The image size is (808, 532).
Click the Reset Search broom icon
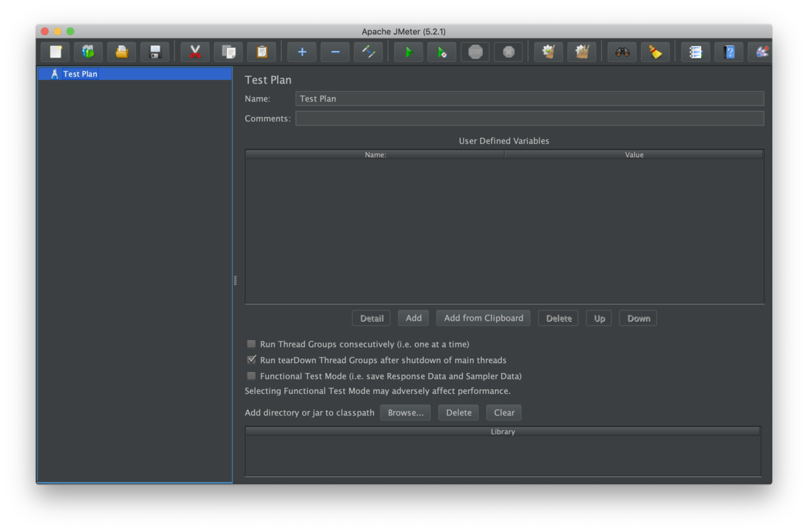tap(655, 52)
